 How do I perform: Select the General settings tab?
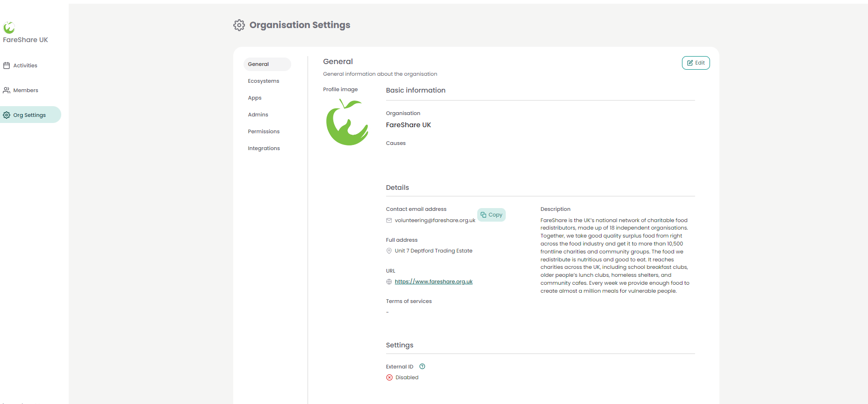[258, 64]
